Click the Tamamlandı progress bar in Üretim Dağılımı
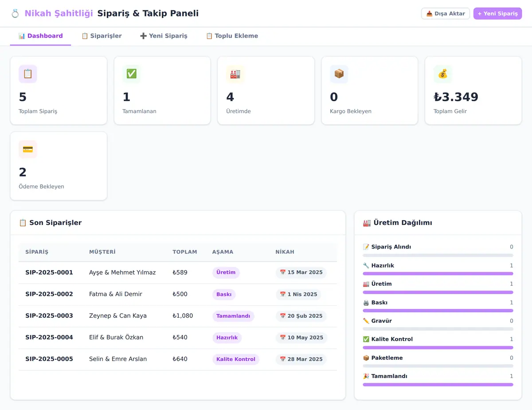Image resolution: width=532 pixels, height=410 pixels. 438,384
